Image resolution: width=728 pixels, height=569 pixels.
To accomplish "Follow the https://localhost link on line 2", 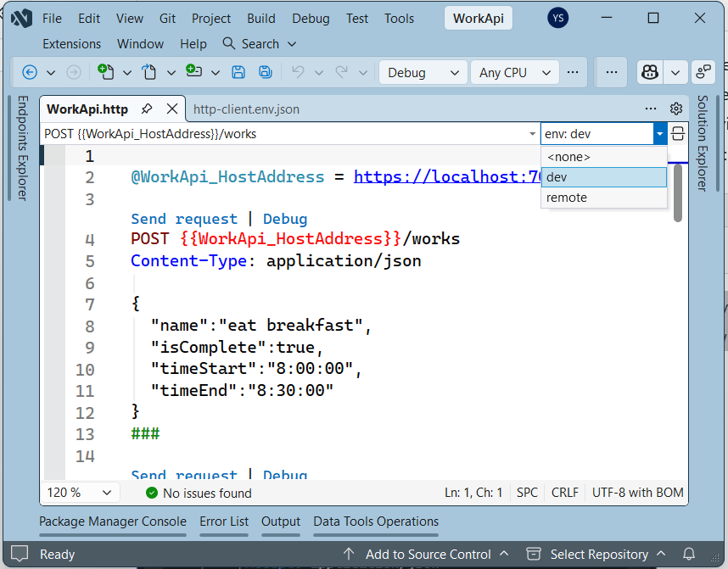I will (447, 177).
